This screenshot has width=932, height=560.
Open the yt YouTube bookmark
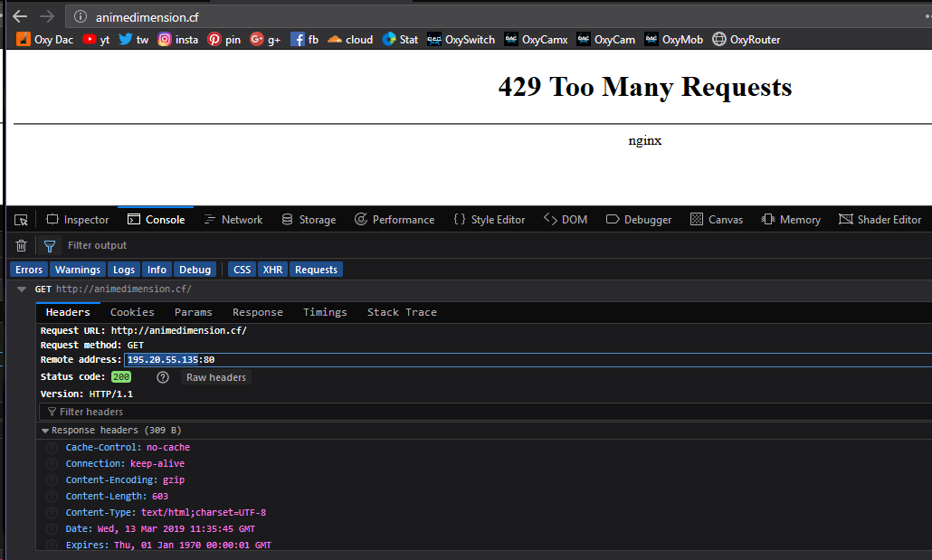[95, 39]
